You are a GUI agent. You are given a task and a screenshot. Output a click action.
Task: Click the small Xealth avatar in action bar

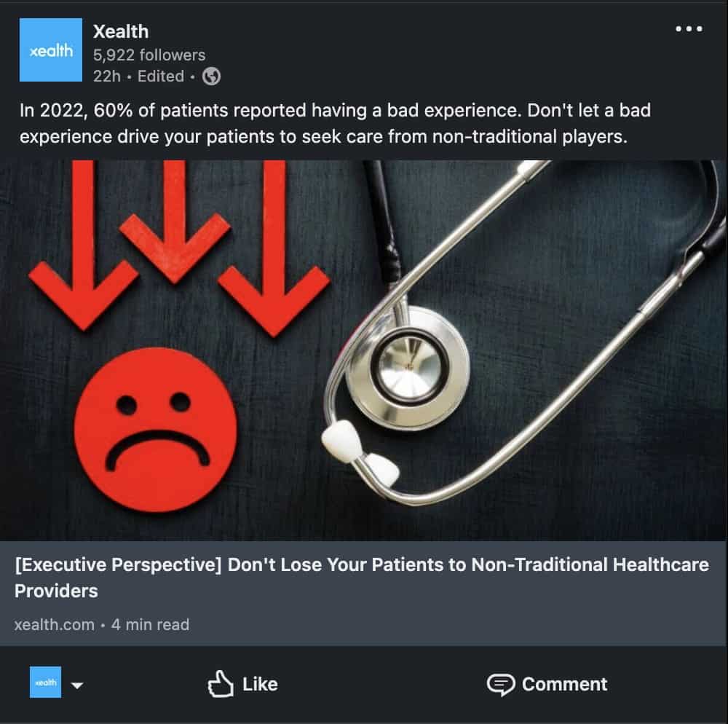(45, 682)
